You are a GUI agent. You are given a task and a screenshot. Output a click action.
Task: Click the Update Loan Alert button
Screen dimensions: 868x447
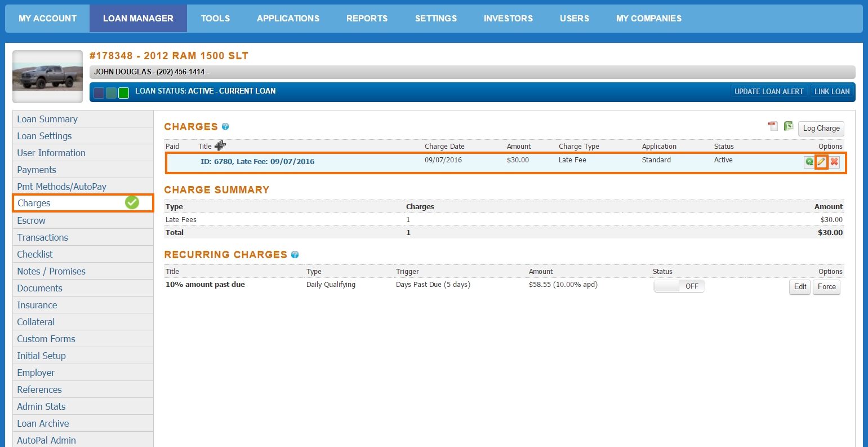click(769, 91)
